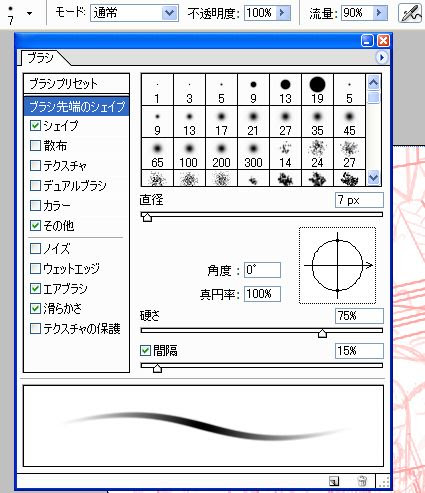Click the create new brush preset icon
Image resolution: width=425 pixels, height=493 pixels.
[x=334, y=481]
